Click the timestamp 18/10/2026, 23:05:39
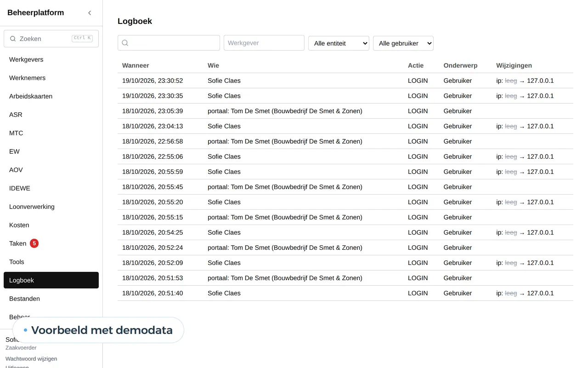The height and width of the screenshot is (368, 588). [x=153, y=111]
